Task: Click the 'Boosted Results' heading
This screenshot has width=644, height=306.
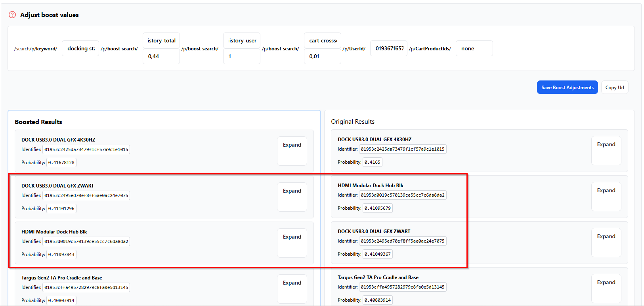Action: [38, 122]
